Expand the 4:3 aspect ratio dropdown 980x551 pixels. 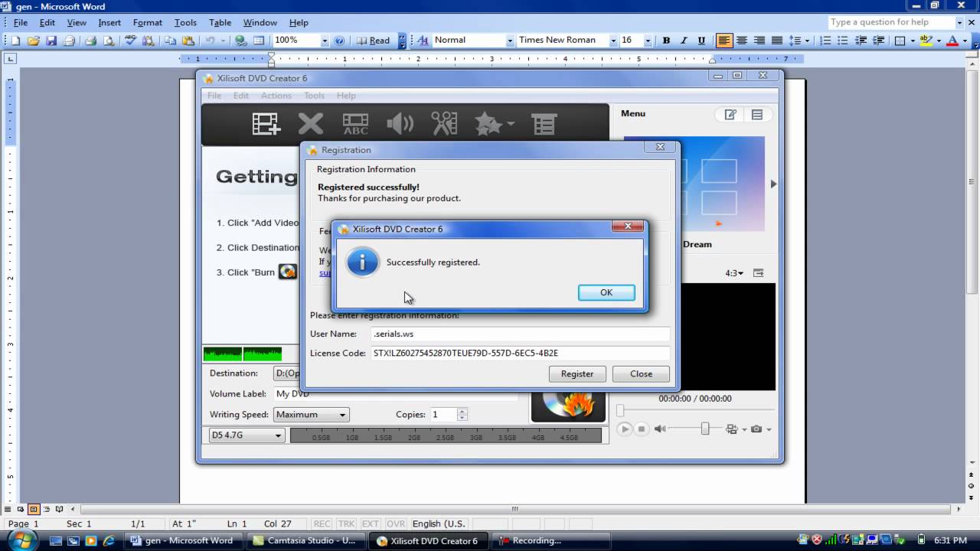734,273
